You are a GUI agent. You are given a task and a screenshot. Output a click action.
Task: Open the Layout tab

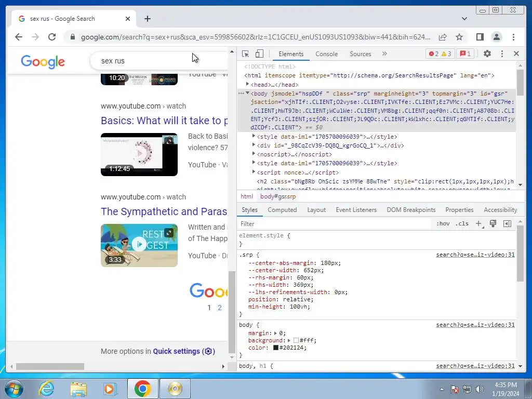pos(316,210)
